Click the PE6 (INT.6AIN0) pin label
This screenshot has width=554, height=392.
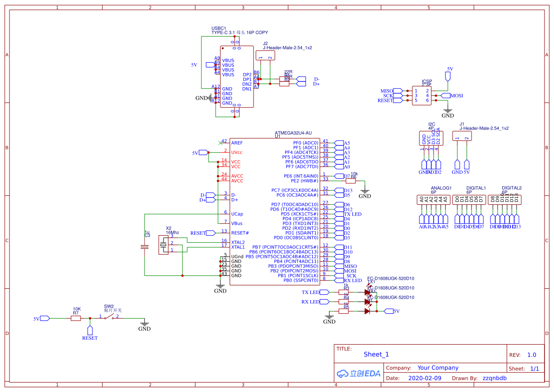click(301, 176)
